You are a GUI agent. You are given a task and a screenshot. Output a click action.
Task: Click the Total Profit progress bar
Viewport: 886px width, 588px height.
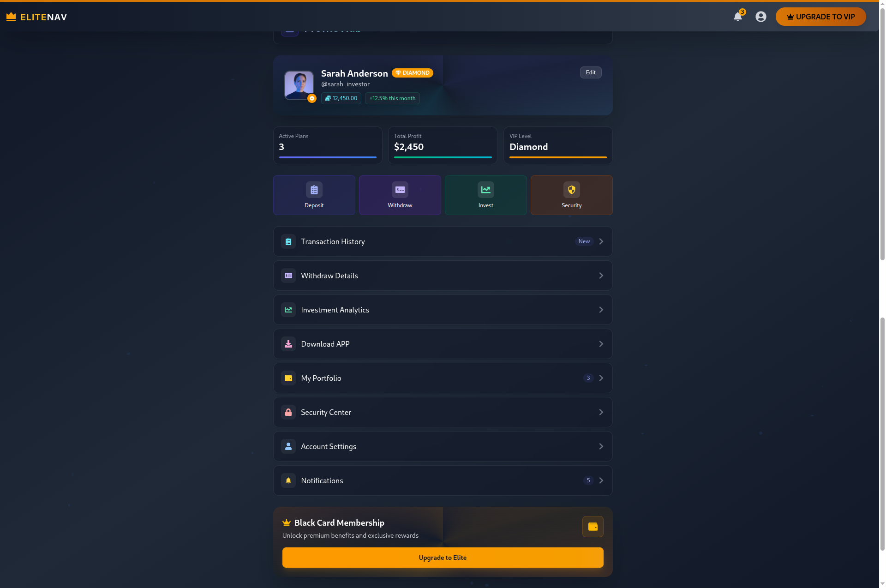pos(443,157)
